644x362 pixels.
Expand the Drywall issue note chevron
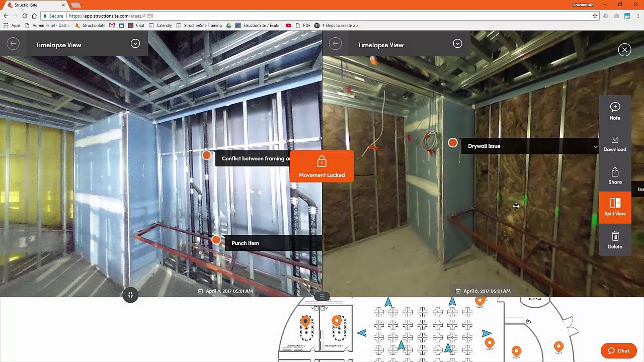[x=595, y=147]
